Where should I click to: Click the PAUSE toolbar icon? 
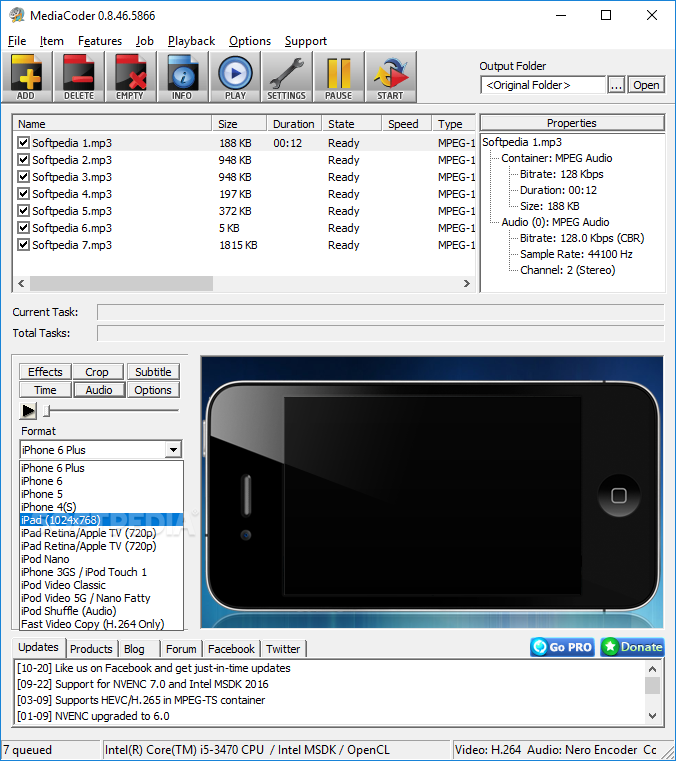click(339, 76)
